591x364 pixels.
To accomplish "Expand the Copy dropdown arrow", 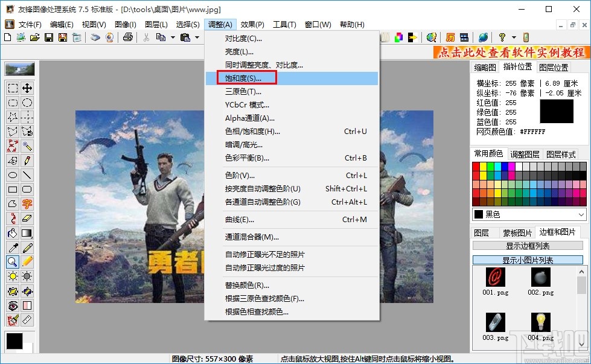I will point(173,37).
